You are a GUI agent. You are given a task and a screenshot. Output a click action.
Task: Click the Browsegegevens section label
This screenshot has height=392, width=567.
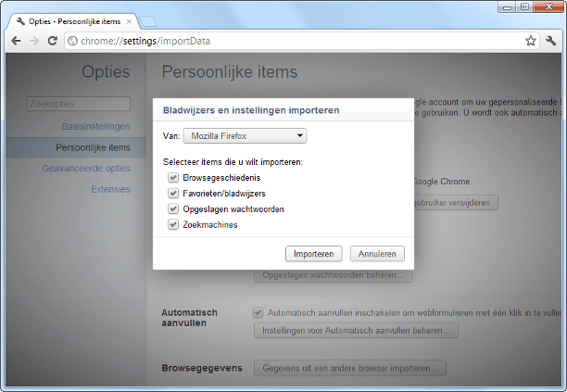point(202,368)
